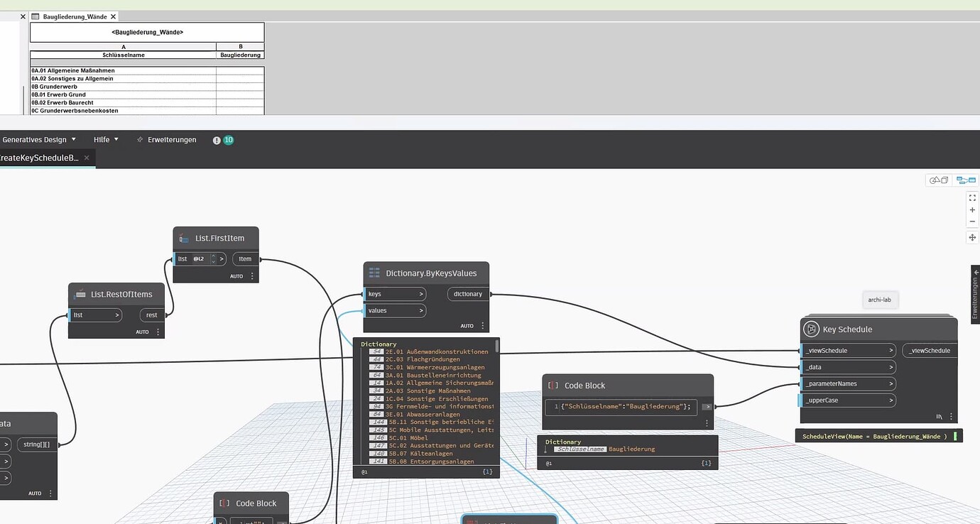Select the pan tool icon
The width and height of the screenshot is (980, 524).
(x=972, y=237)
